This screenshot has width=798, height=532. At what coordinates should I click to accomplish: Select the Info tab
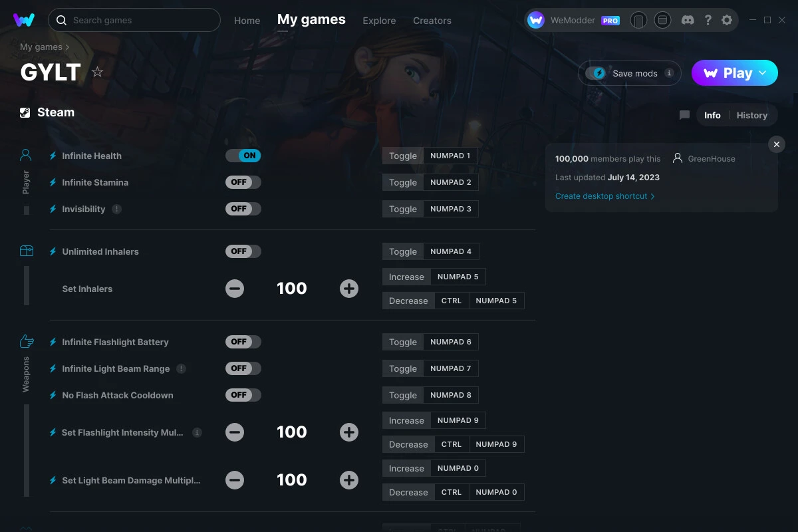point(712,115)
